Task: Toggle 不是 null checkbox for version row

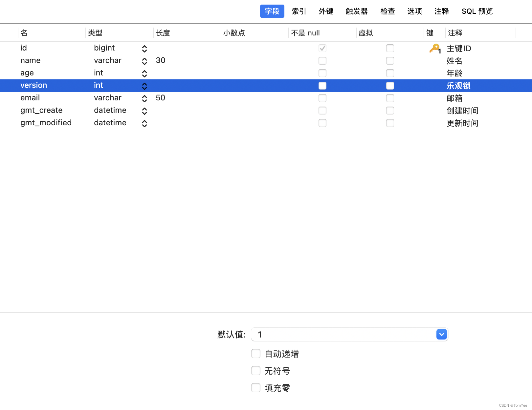Action: click(x=322, y=86)
